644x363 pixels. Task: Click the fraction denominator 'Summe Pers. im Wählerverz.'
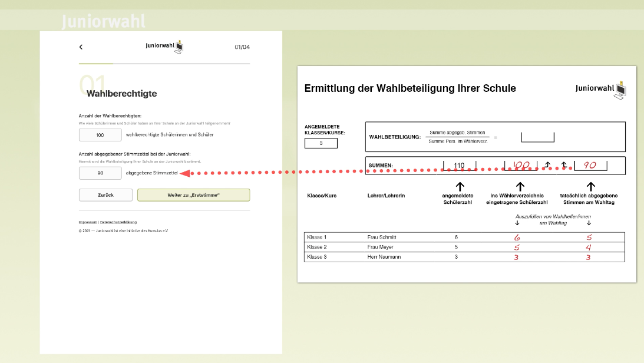click(458, 141)
